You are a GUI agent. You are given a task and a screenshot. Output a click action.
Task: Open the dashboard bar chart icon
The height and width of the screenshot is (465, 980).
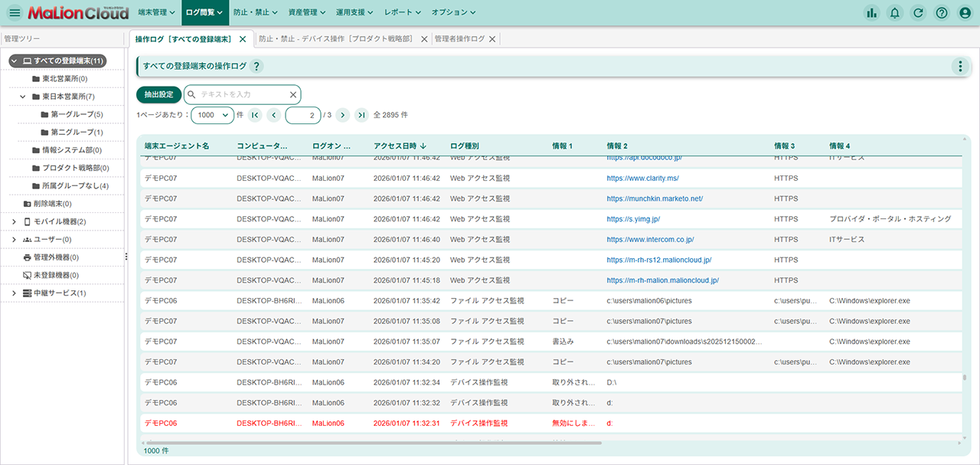click(871, 12)
